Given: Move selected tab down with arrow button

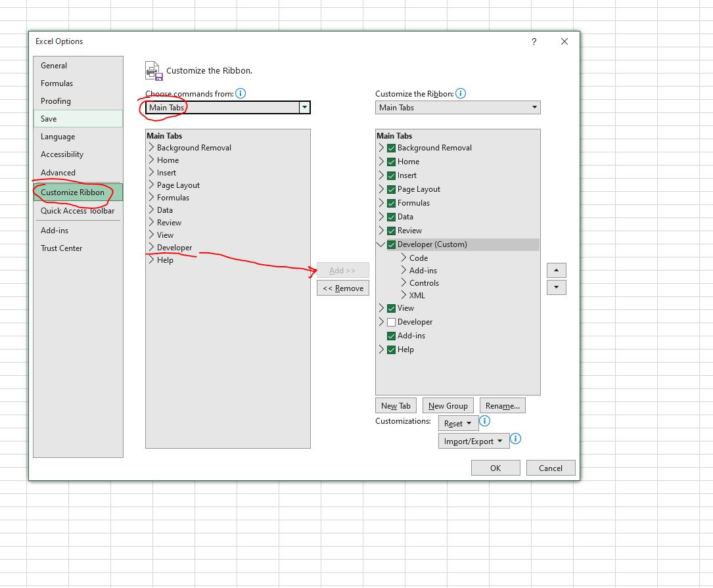Looking at the screenshot, I should click(556, 287).
